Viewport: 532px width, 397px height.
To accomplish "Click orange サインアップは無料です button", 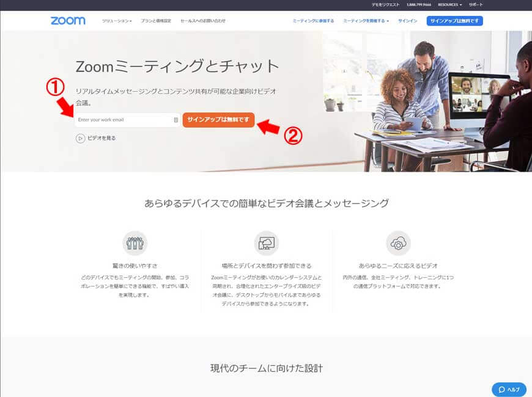I will pyautogui.click(x=218, y=120).
